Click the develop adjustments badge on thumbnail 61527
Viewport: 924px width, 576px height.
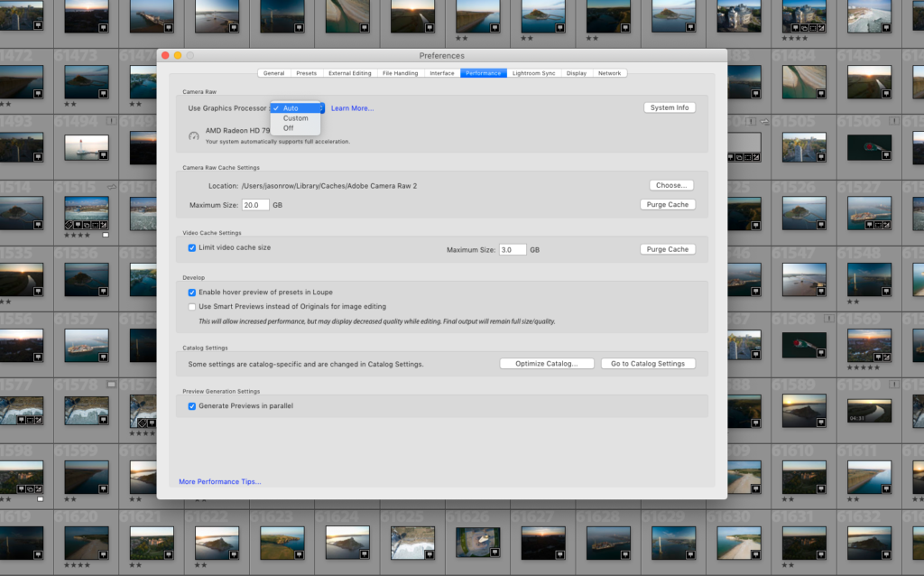(x=886, y=225)
